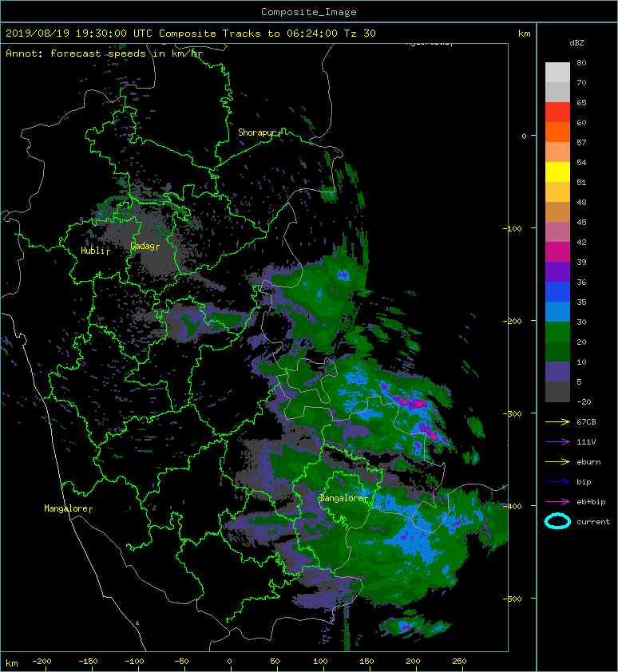Click the 'eburn' legend label
618x672 pixels.
pyautogui.click(x=588, y=462)
